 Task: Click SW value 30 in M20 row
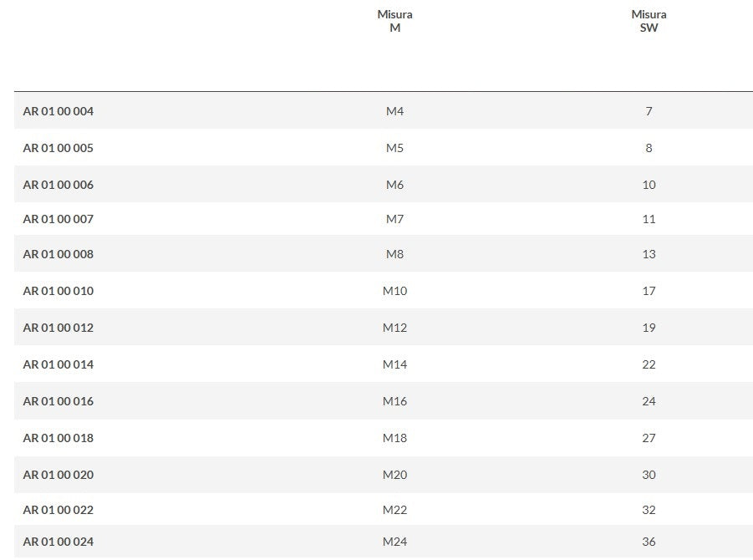(x=649, y=475)
